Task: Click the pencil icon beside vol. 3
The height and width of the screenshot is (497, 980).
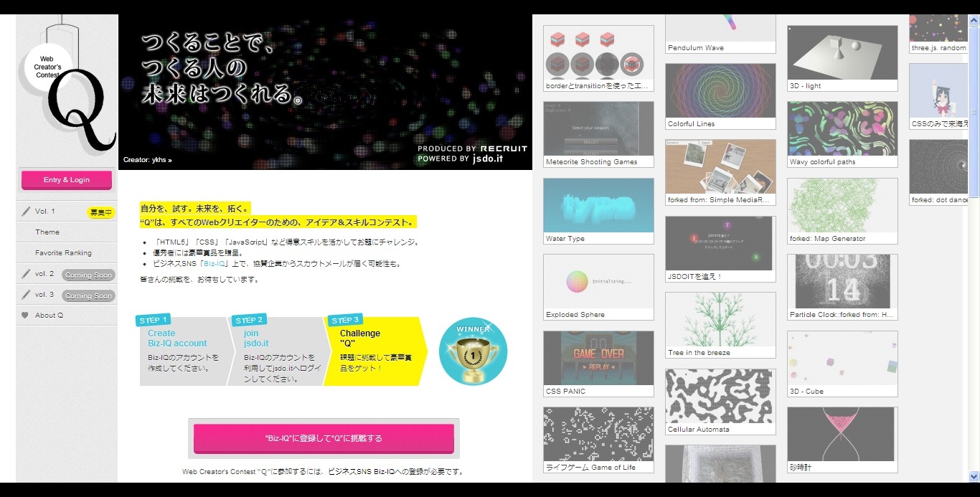Action: coord(27,295)
